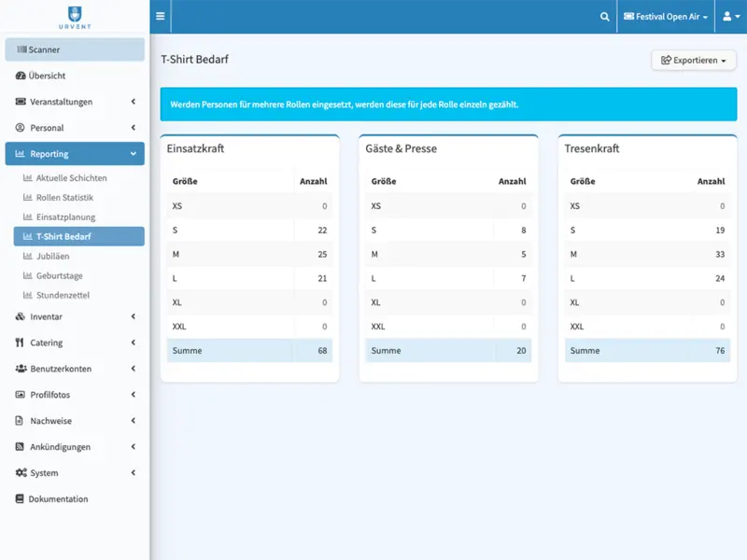Click Gäste & Presse Summe value 20
The image size is (747, 560).
521,351
